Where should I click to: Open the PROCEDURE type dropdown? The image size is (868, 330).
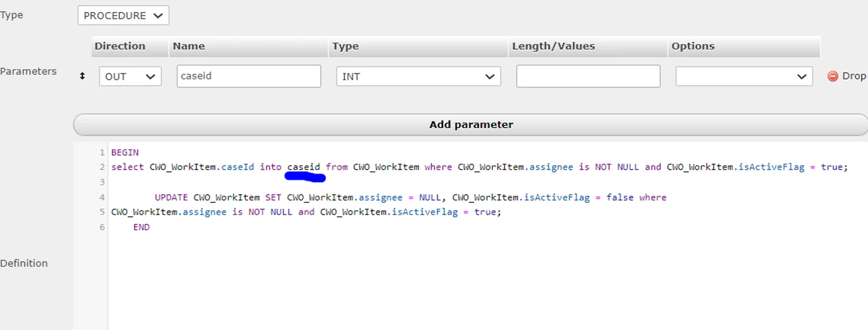click(x=123, y=16)
